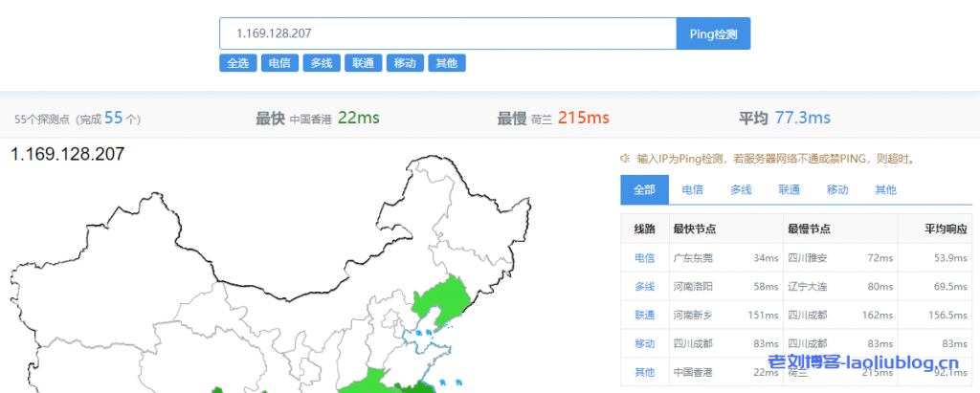Open the 电信 line link in table
This screenshot has width=980, height=393.
click(x=644, y=258)
